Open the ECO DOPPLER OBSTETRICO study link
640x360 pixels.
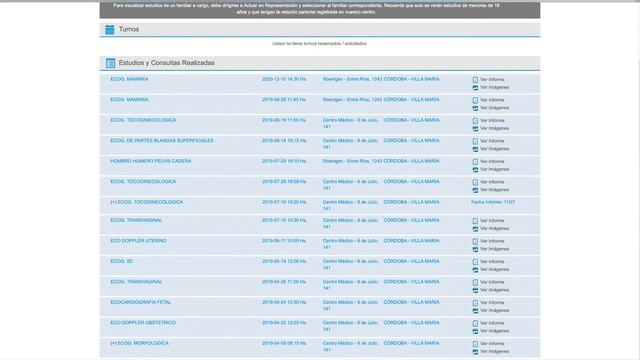(143, 322)
